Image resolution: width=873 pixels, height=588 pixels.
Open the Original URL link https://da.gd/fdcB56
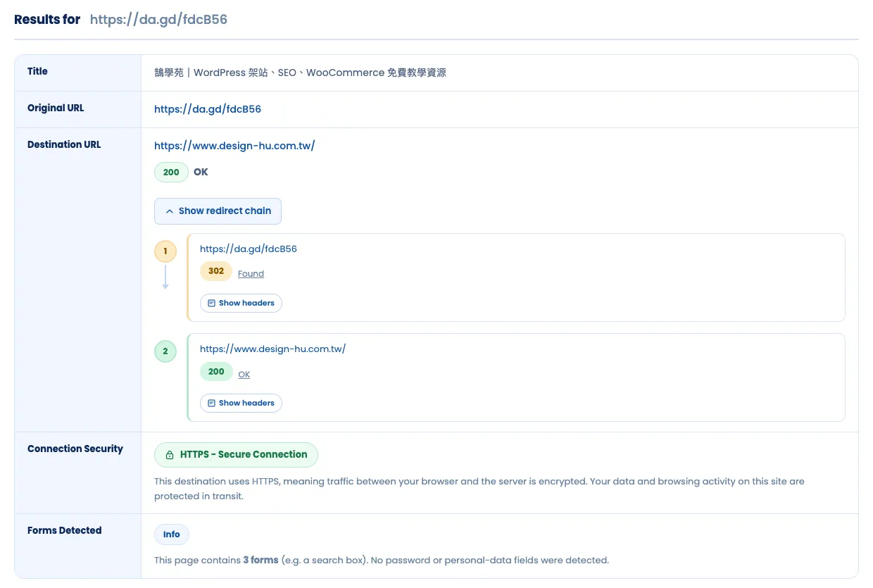(x=208, y=109)
